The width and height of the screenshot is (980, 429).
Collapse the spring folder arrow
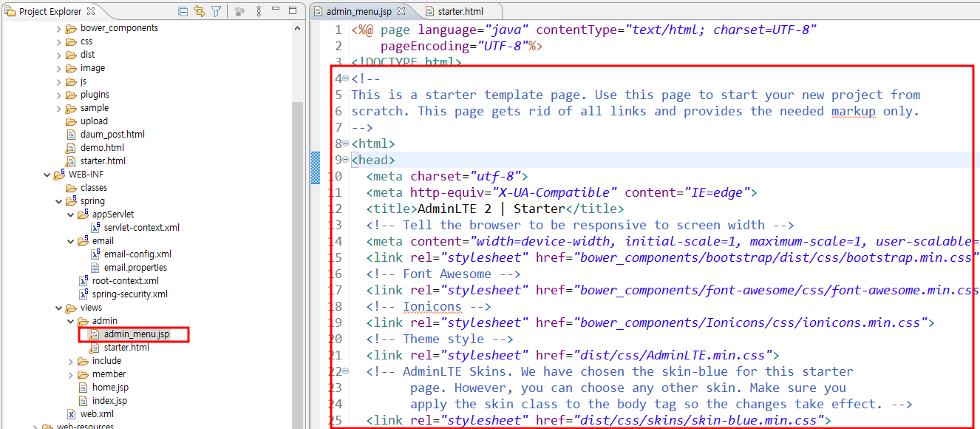coord(59,200)
